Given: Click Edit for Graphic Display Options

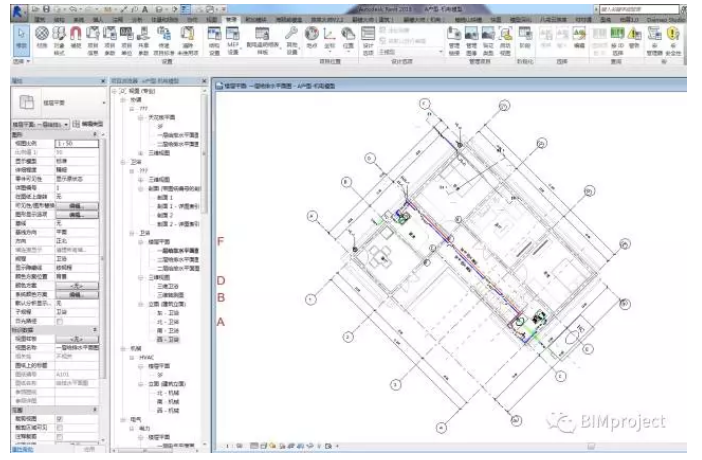Looking at the screenshot, I should (x=77, y=215).
